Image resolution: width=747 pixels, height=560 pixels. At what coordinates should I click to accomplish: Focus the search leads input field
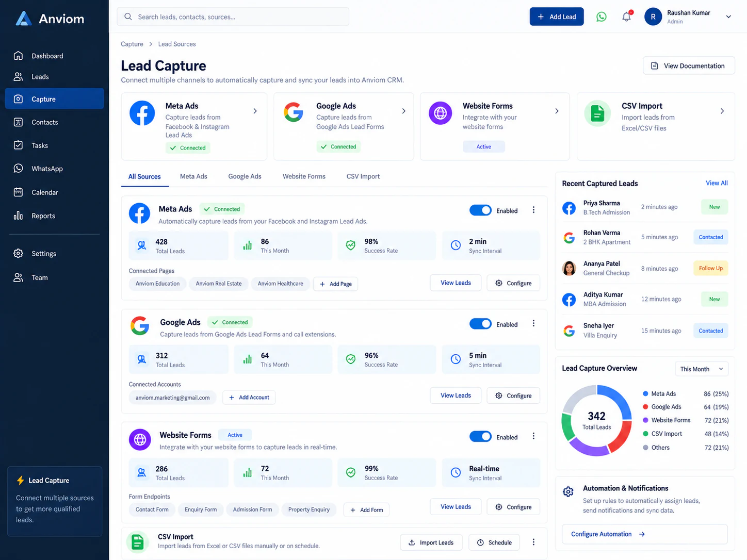coord(233,17)
